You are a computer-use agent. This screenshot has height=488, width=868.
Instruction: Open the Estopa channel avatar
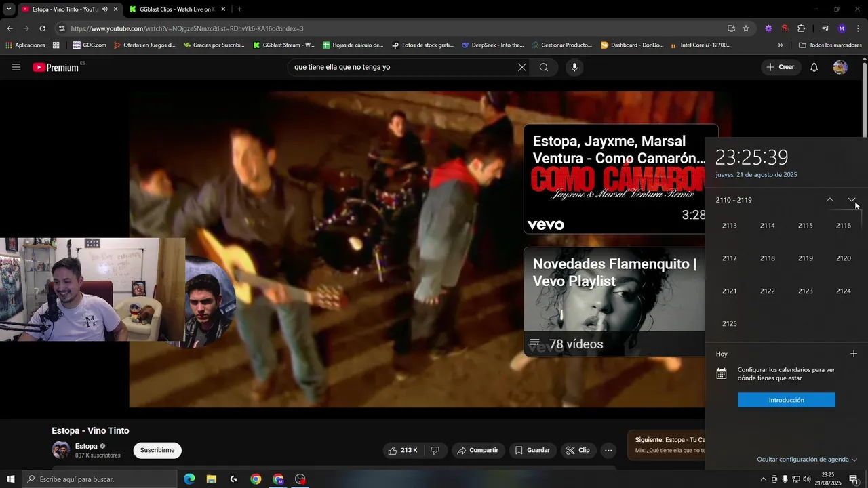(61, 450)
